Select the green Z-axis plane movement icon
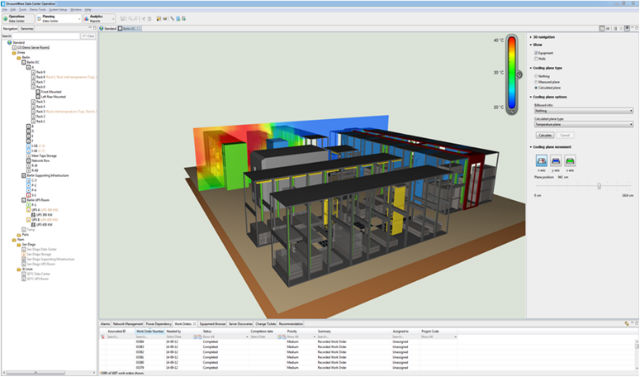This screenshot has width=640, height=377. 570,160
